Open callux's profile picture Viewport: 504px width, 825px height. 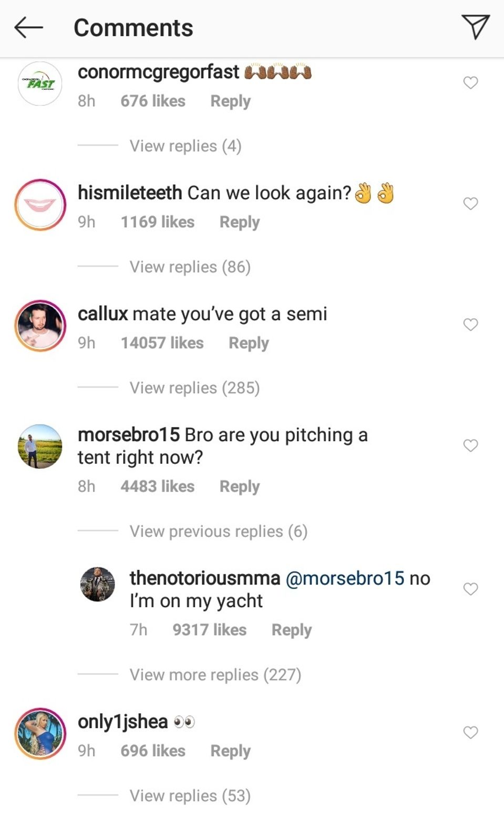pos(40,325)
